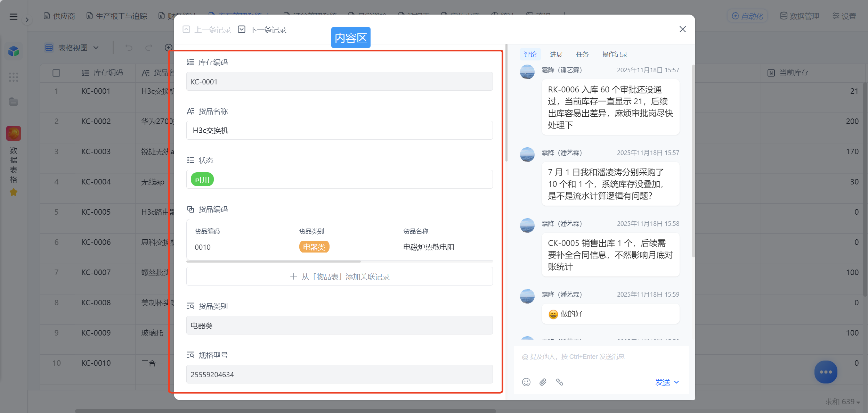Click the 货品类别 lookup field 电器类
Screen dimensions: 868x413
pos(339,325)
